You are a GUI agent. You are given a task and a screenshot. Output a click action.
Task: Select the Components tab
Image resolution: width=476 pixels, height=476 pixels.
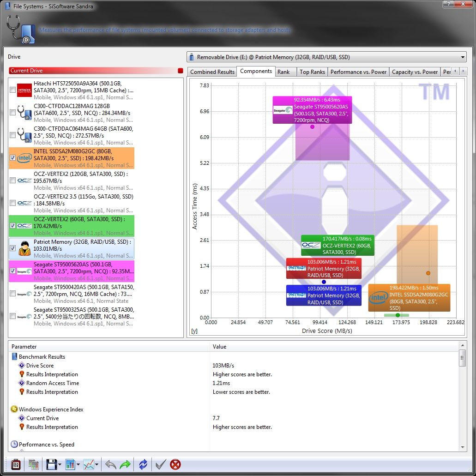tap(256, 71)
